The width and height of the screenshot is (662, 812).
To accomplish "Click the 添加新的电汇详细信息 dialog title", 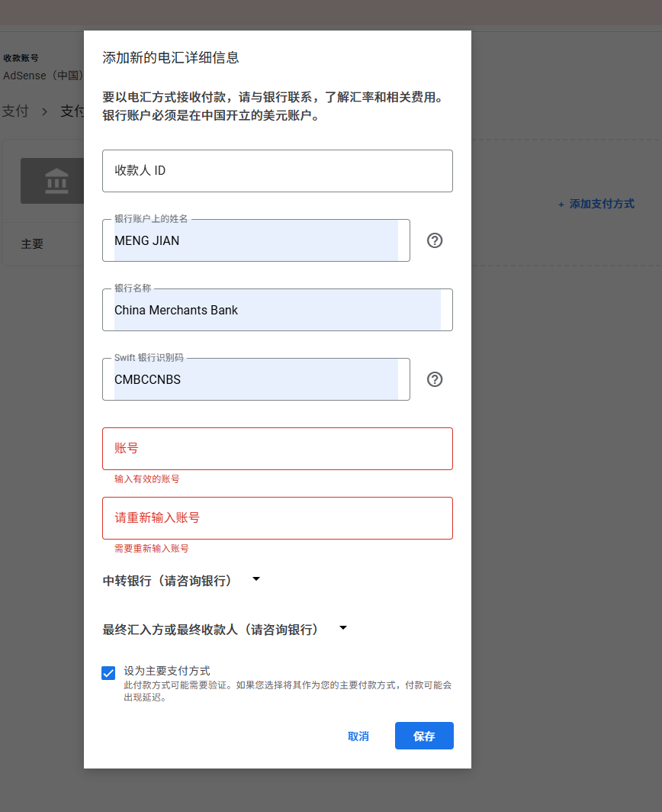I will [171, 57].
